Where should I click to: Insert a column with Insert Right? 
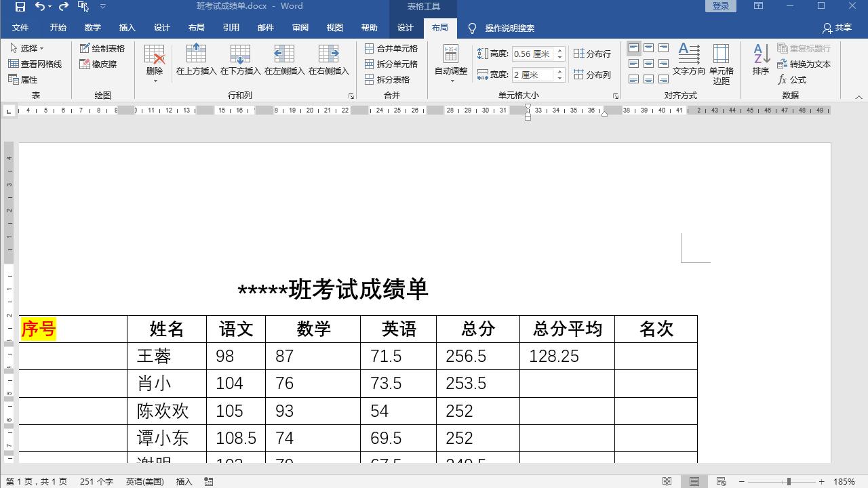pos(328,60)
